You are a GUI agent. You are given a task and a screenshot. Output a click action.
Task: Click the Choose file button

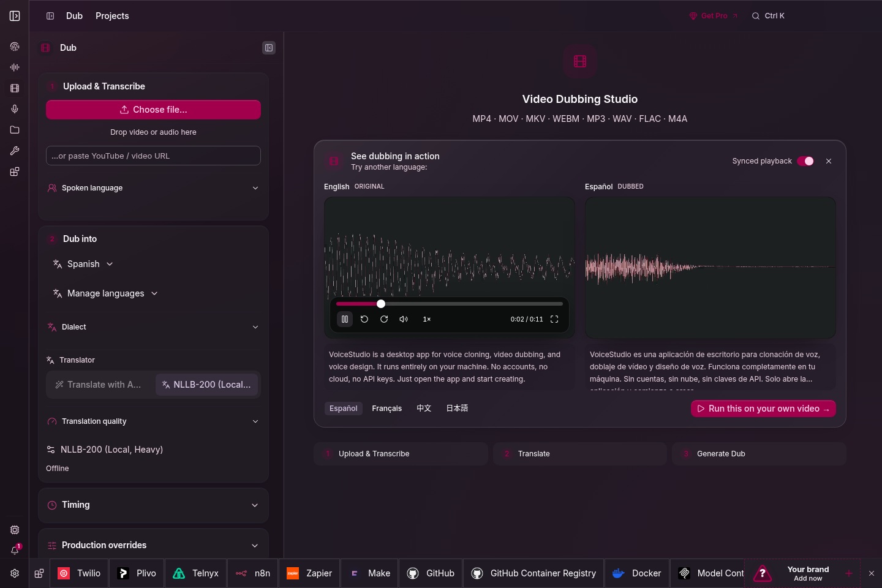coord(153,110)
